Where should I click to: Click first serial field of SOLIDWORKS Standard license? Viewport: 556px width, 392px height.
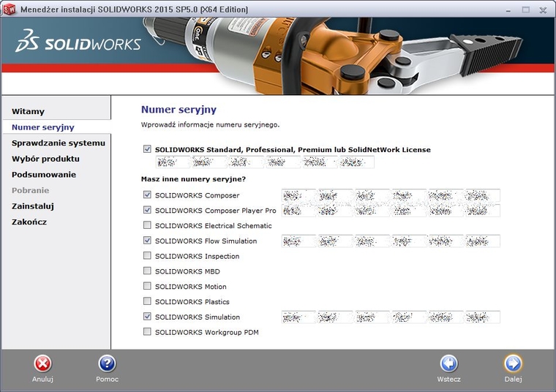pyautogui.click(x=173, y=162)
